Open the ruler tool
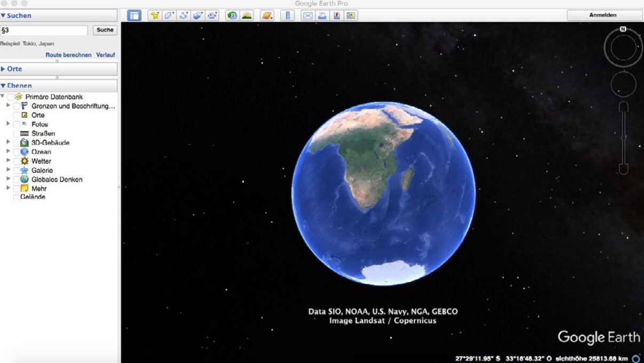 (x=287, y=15)
